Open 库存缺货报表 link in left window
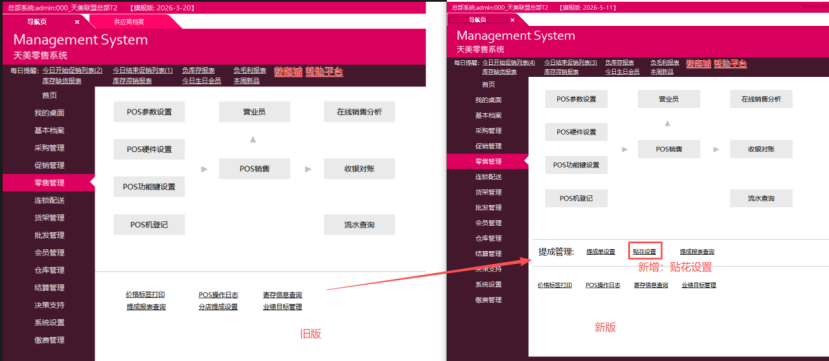The width and height of the screenshot is (829, 361). (x=62, y=81)
